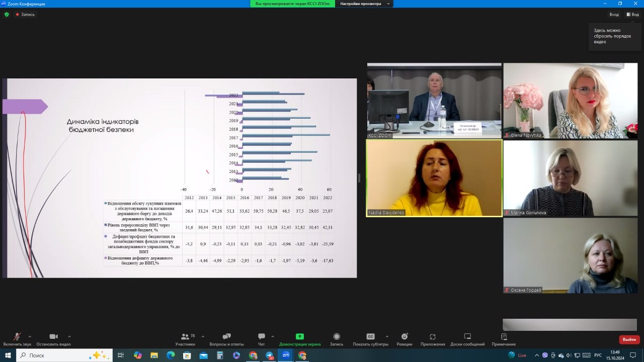Open Telegram from taskbar
The image size is (644, 362).
tap(269, 355)
